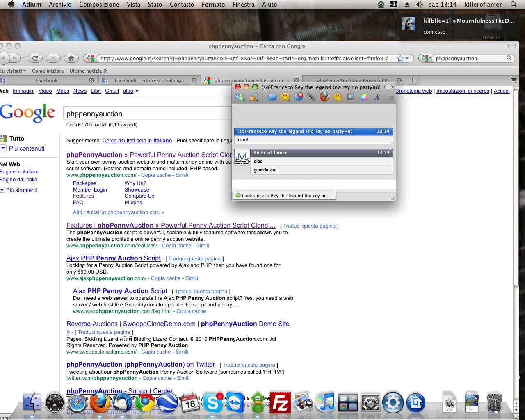The width and height of the screenshot is (525, 420).
Task: Open 'Ajax PHP Penny Auction Script' first result link
Action: click(114, 258)
